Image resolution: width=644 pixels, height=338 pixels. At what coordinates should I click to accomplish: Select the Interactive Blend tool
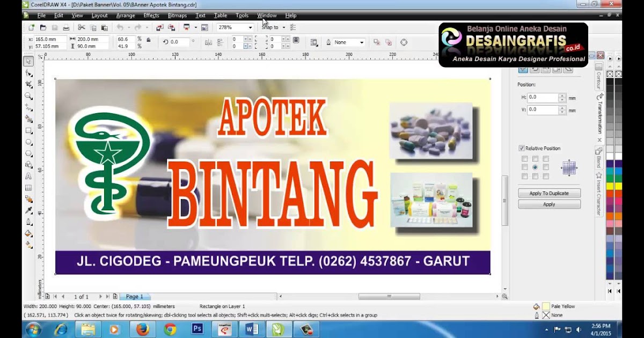click(x=28, y=199)
